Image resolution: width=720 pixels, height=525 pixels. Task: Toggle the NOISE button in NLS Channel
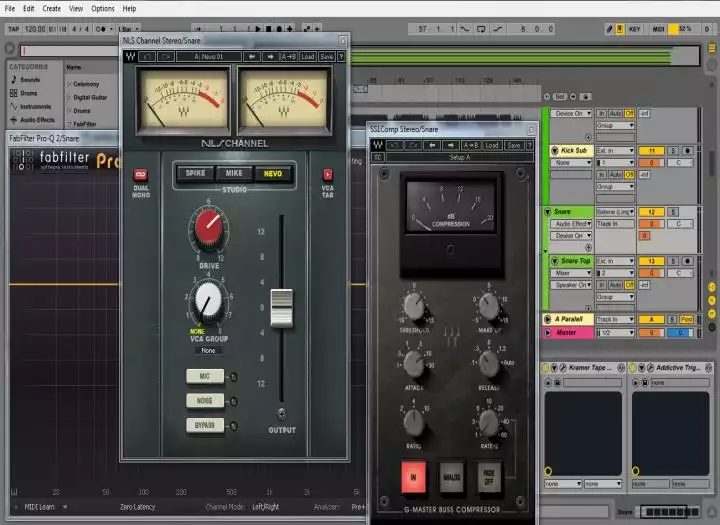pos(205,401)
